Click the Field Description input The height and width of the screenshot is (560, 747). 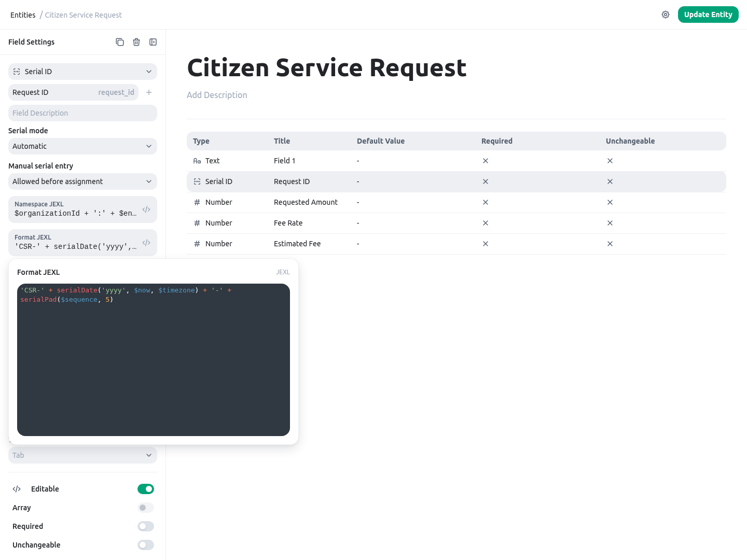click(82, 113)
